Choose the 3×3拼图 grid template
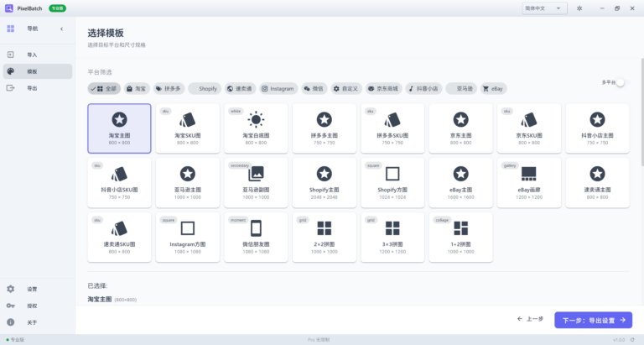 [x=392, y=238]
